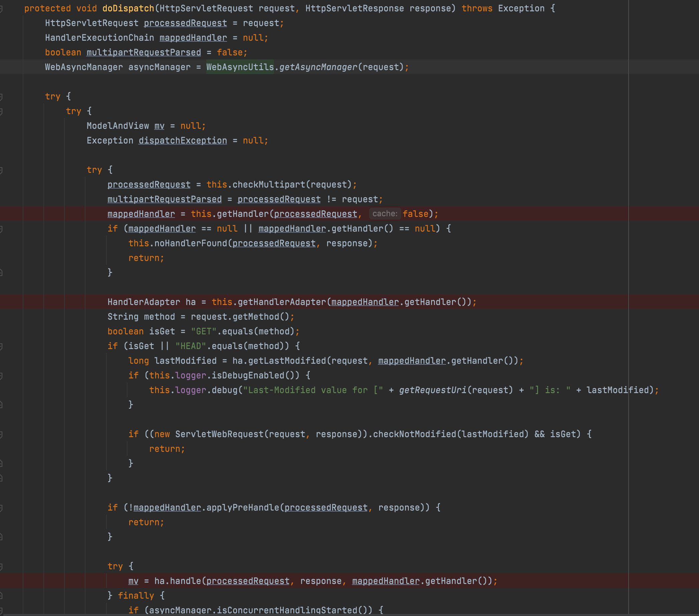The width and height of the screenshot is (699, 616).
Task: Click the highlighted WebAsyncUtils class name
Action: [240, 67]
